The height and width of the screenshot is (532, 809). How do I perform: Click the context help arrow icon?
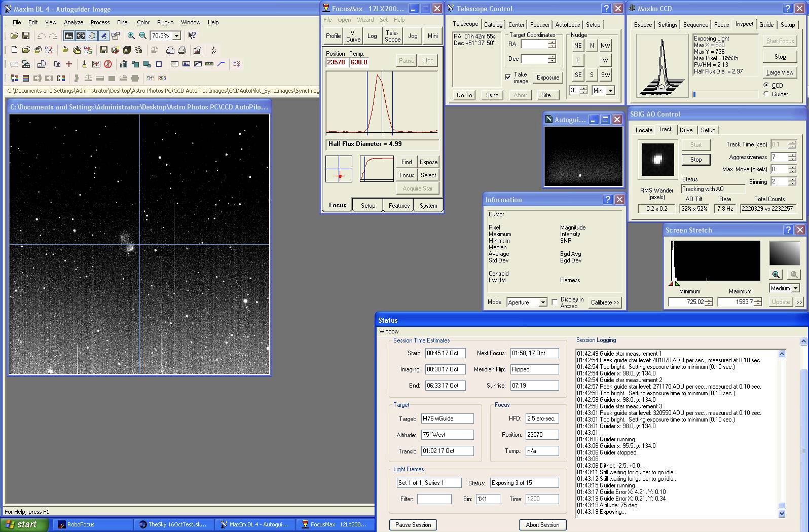pos(192,35)
